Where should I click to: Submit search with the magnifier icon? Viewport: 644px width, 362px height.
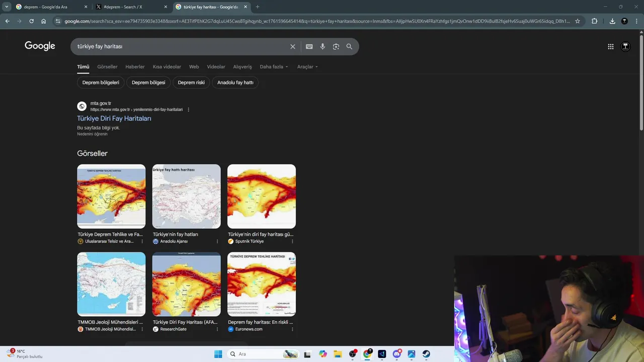(x=349, y=46)
